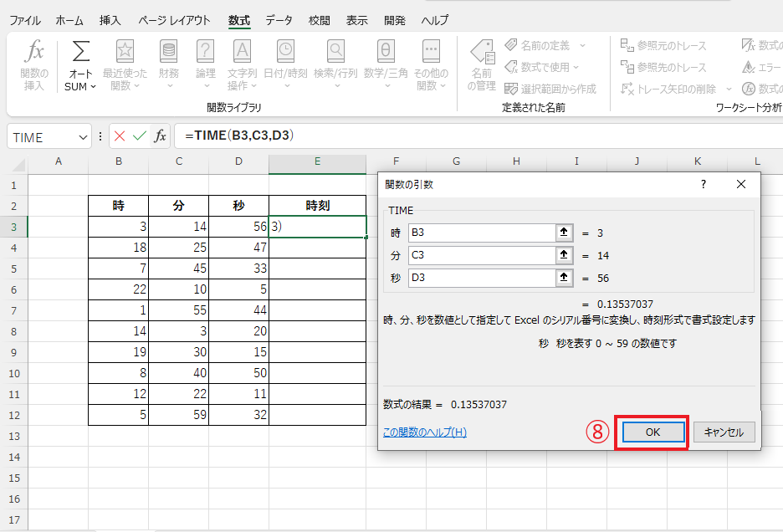Switch to Page Layout (ページレイアウト) tab
Image resolution: width=783 pixels, height=532 pixels.
point(174,20)
